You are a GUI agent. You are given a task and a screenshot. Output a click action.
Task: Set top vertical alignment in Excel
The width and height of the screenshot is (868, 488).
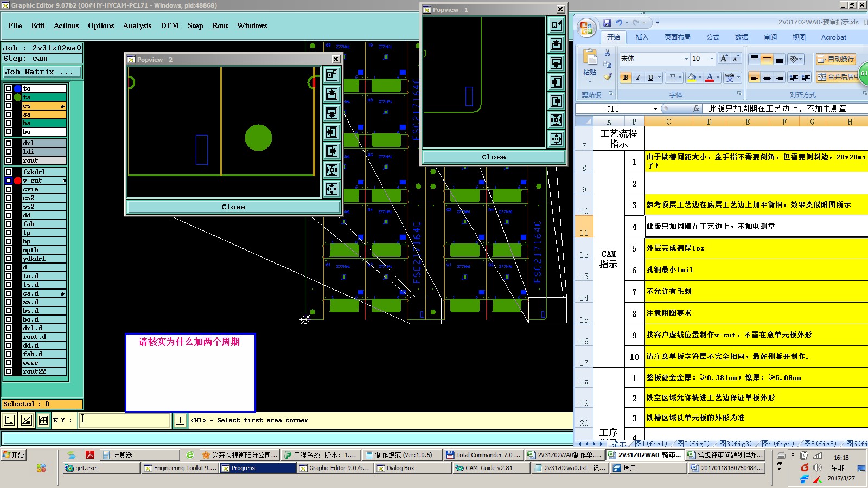coord(754,59)
